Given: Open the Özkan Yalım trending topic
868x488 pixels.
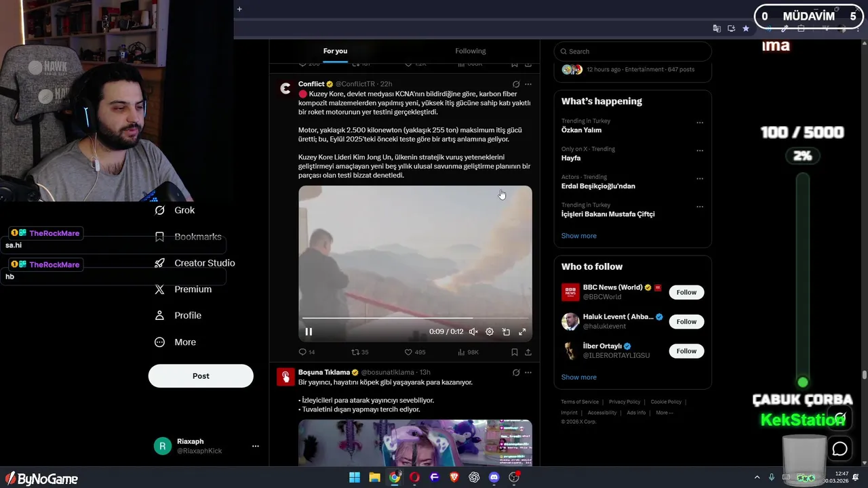Looking at the screenshot, I should pyautogui.click(x=581, y=130).
